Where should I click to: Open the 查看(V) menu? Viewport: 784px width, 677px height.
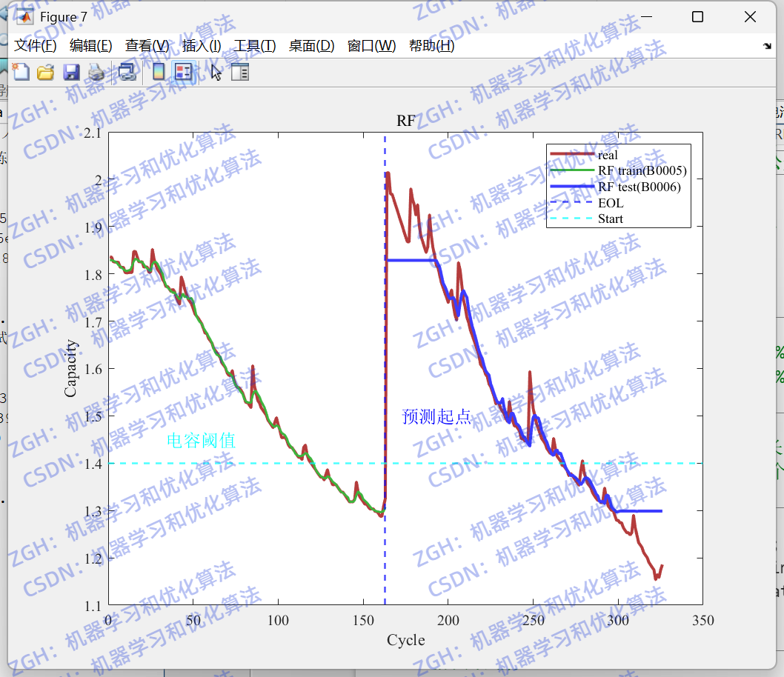[147, 46]
